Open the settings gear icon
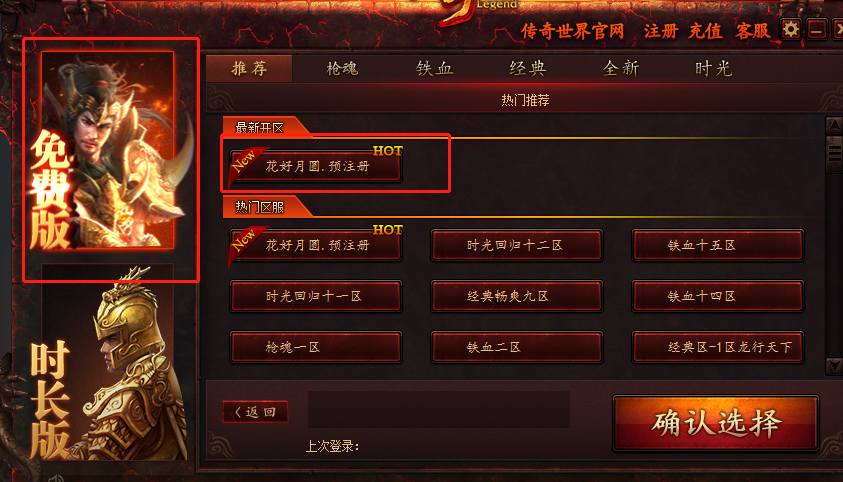Screen dimensions: 843x482 [790, 30]
